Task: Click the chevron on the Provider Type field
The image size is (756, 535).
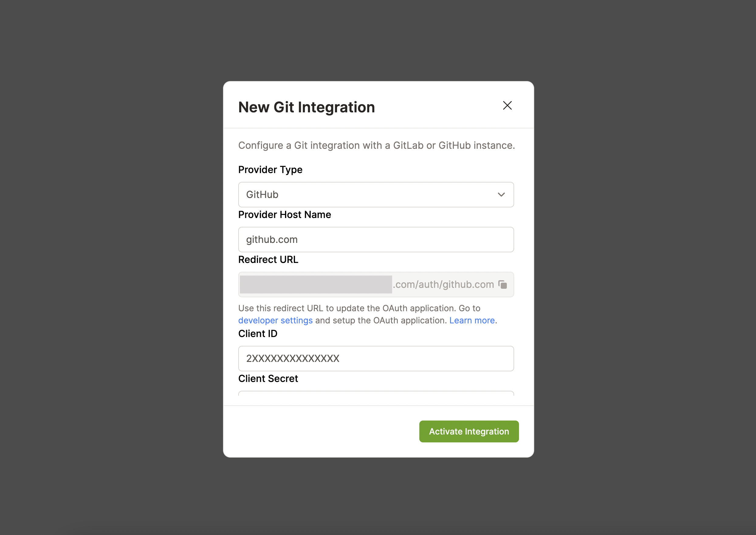Action: click(x=501, y=195)
